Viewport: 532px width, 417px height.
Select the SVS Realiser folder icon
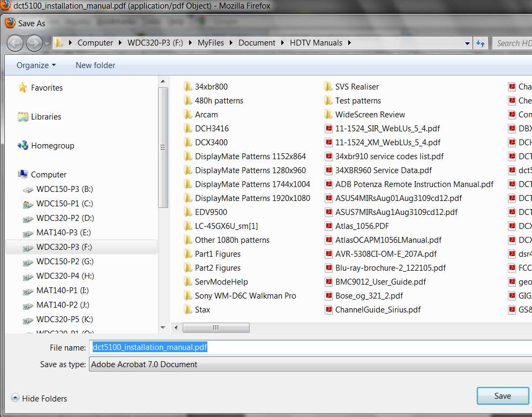[x=328, y=86]
